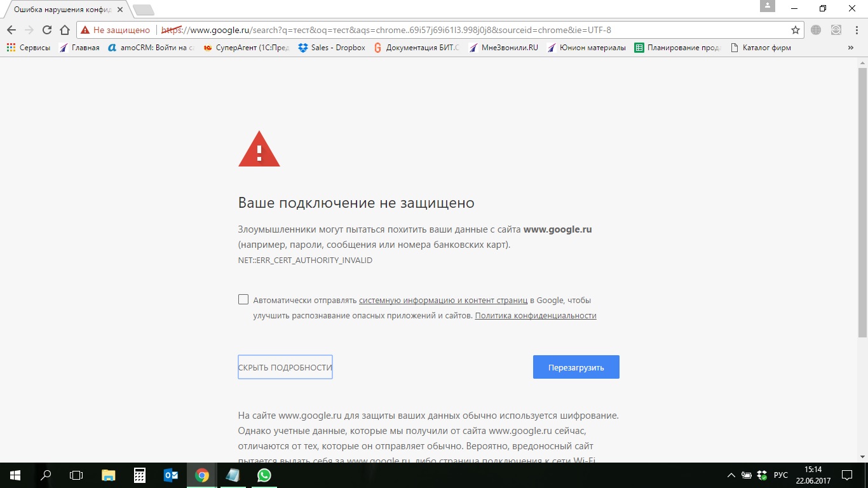The image size is (868, 488).
Task: Click the grey globe extension icon
Action: coord(816,30)
